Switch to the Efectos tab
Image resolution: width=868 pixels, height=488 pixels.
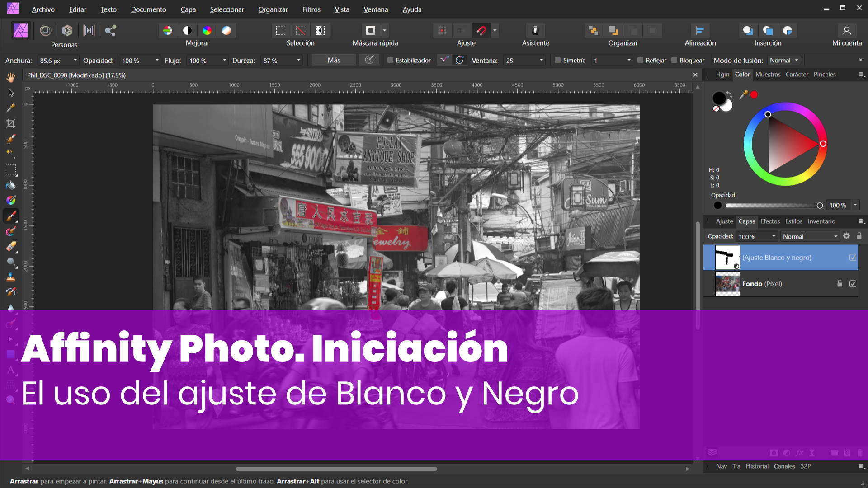[x=770, y=221]
